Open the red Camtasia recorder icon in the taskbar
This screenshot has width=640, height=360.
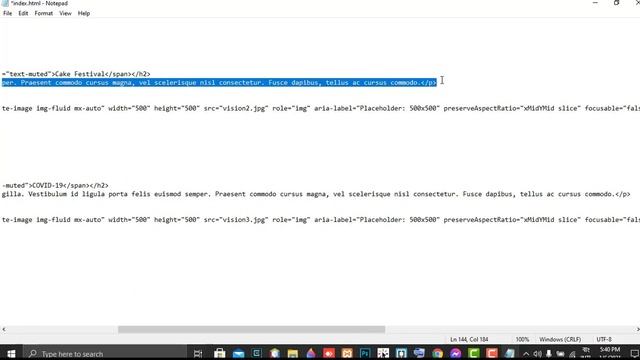click(x=492, y=353)
